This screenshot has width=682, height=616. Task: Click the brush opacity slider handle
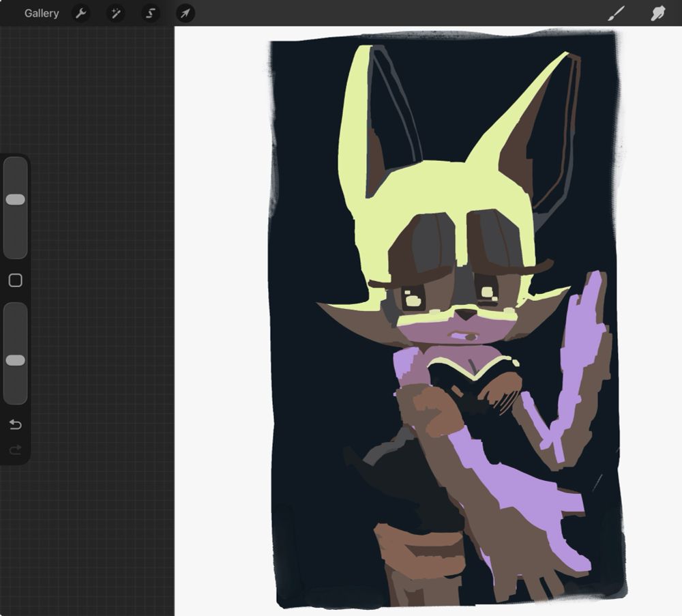point(15,360)
